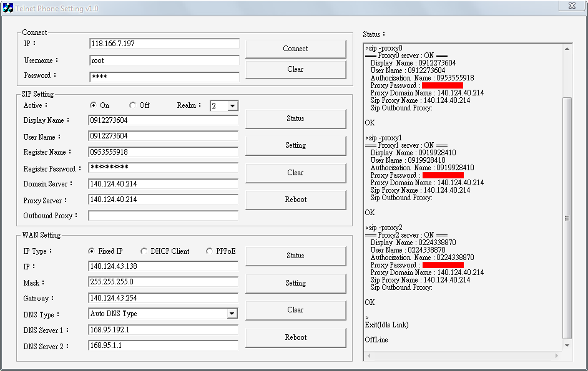588x371 pixels.
Task: Click the Connect Password field
Action: [164, 77]
